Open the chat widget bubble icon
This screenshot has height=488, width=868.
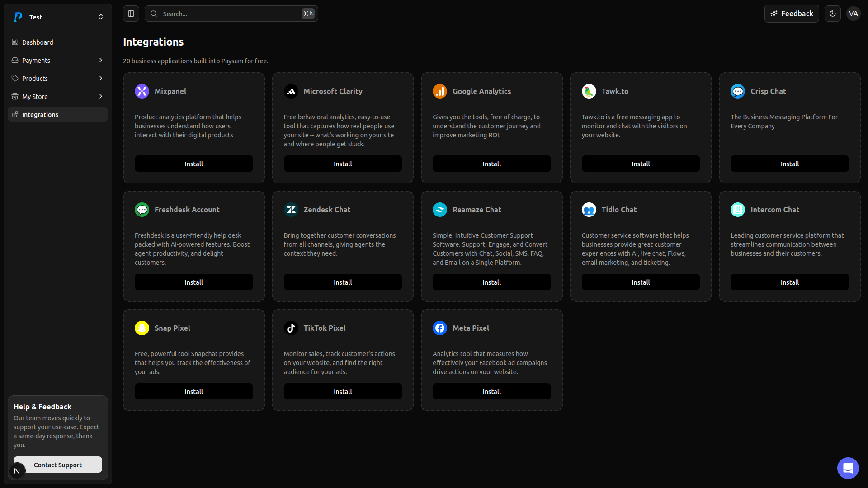click(x=848, y=468)
